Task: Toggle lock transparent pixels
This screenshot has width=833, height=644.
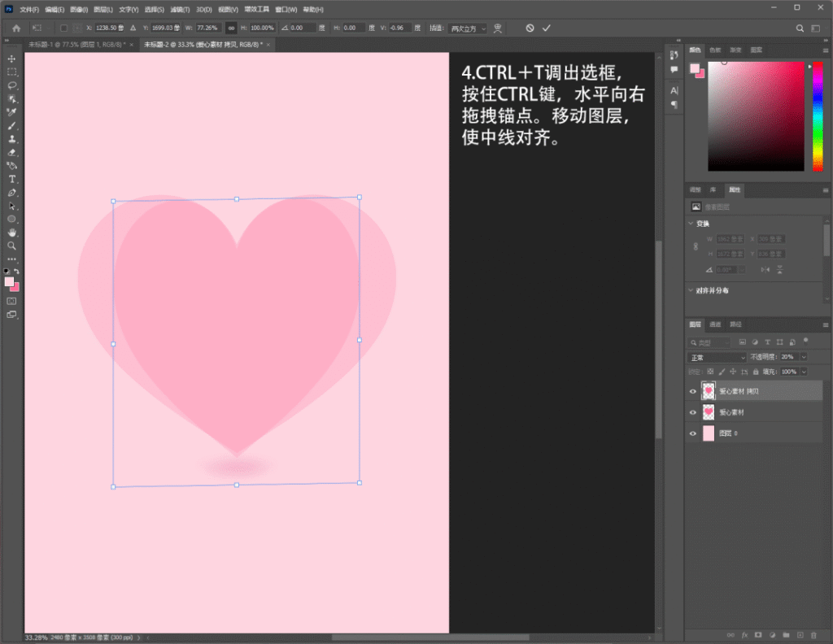Action: point(710,372)
